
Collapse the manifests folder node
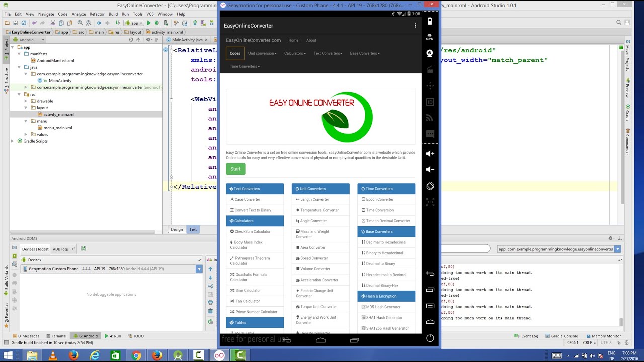pyautogui.click(x=19, y=54)
